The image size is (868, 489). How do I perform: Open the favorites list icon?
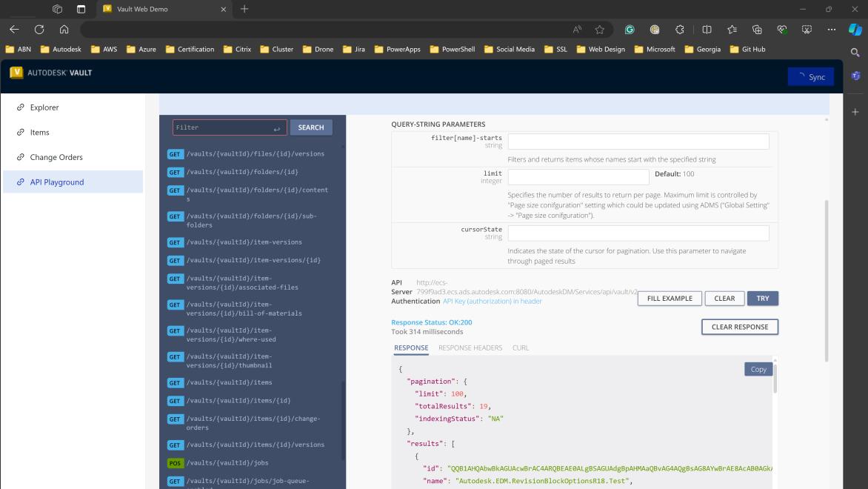(x=732, y=30)
